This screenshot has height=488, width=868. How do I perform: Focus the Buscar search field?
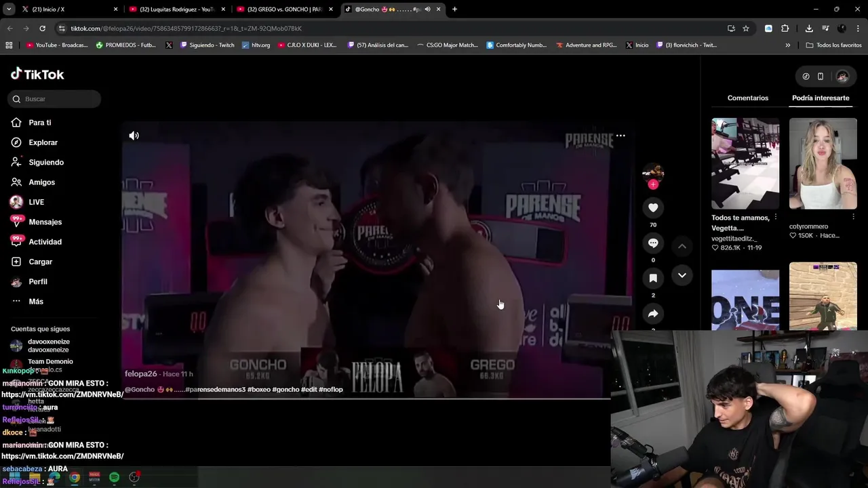point(54,99)
